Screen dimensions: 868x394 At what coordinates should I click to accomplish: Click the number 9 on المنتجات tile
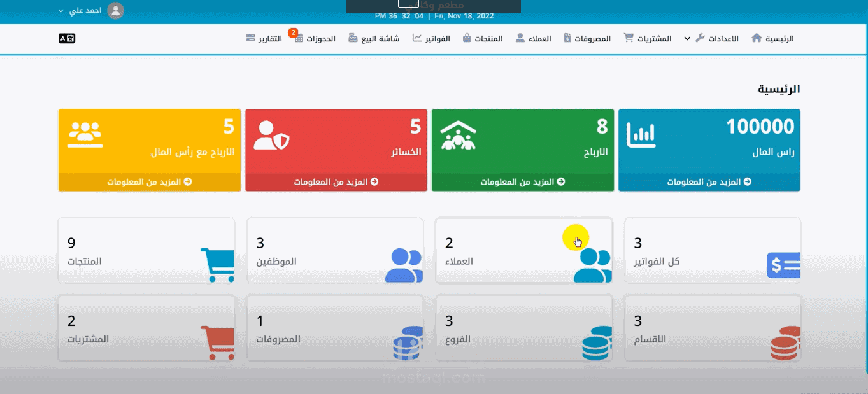click(71, 243)
